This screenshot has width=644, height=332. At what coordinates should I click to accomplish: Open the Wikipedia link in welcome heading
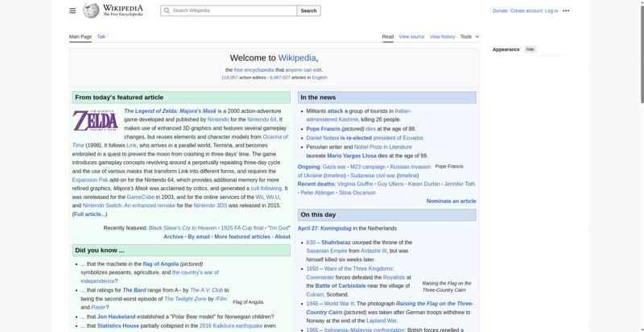297,58
